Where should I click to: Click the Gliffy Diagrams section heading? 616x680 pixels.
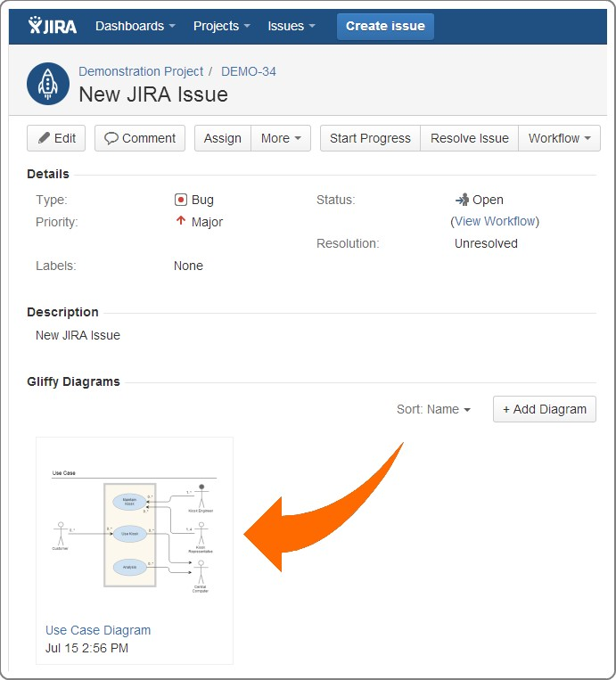[73, 381]
